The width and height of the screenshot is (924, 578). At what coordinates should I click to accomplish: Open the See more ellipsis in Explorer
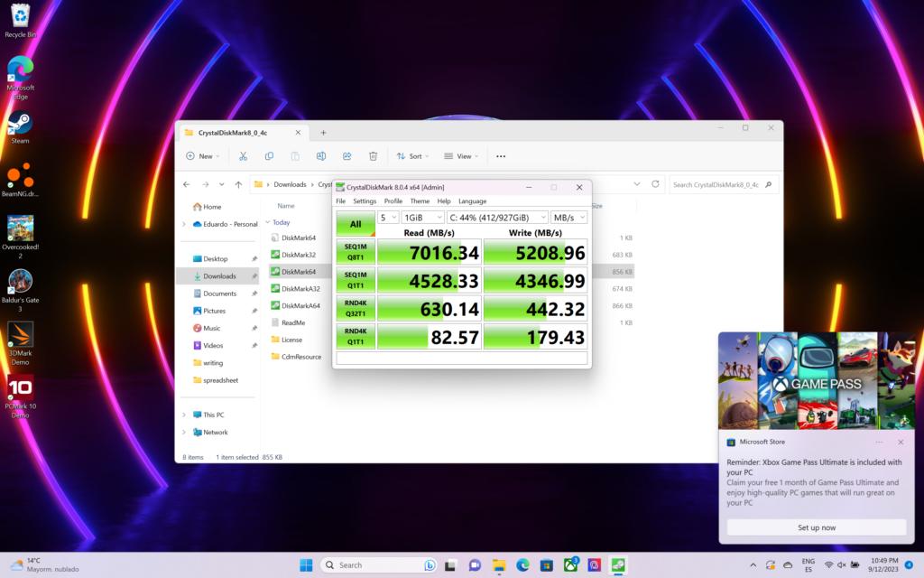coord(501,156)
